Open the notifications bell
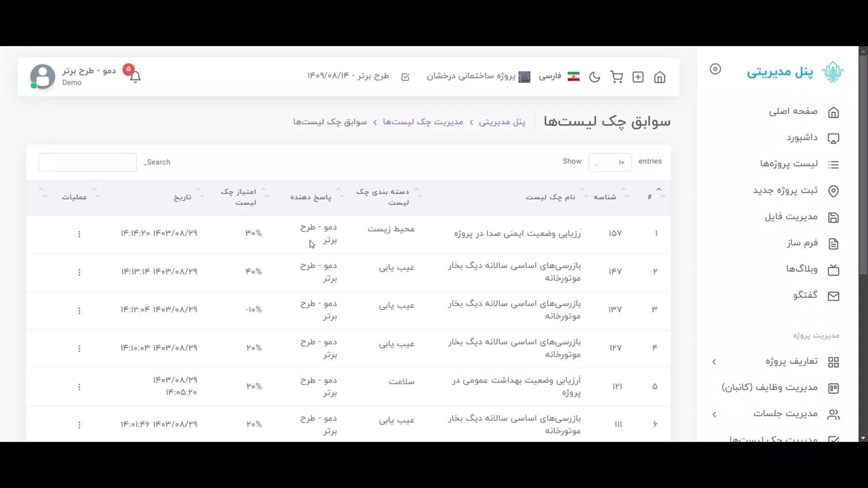Viewport: 868px width, 488px height. pos(135,77)
